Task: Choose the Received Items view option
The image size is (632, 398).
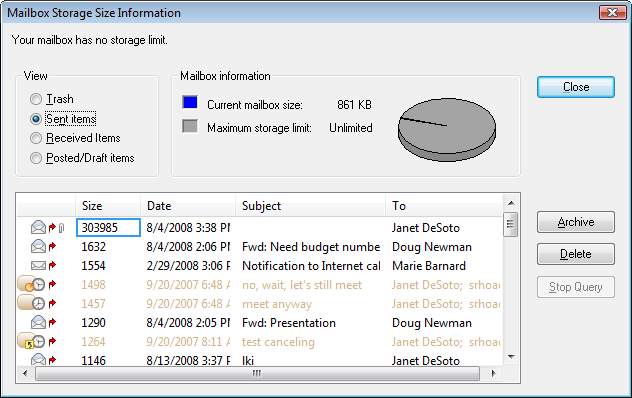Action: [36, 138]
